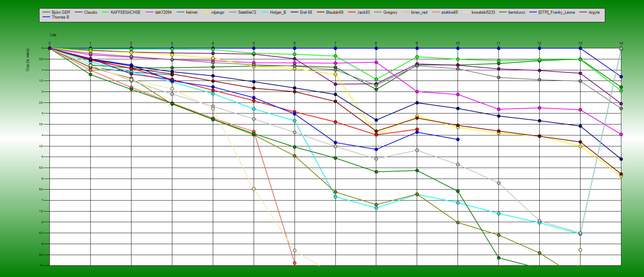This screenshot has width=644, height=277.
Task: Click the 'Lap' axis title
Action: (x=53, y=35)
